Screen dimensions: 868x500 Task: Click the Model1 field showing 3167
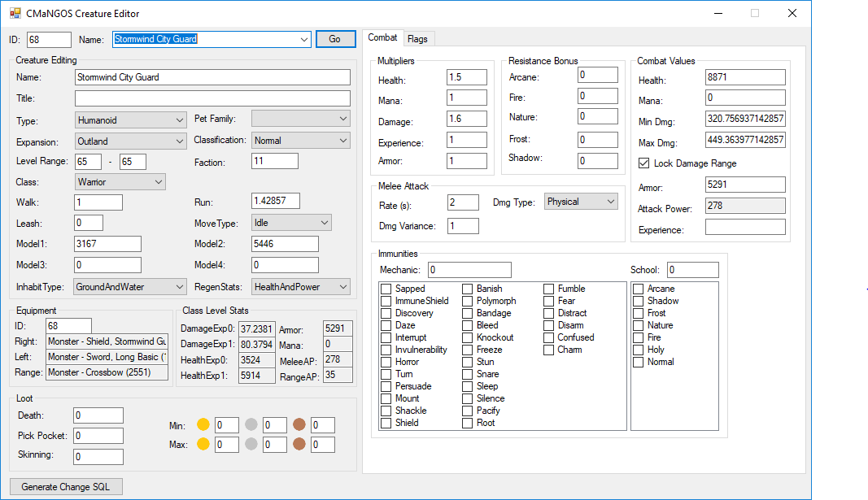107,243
